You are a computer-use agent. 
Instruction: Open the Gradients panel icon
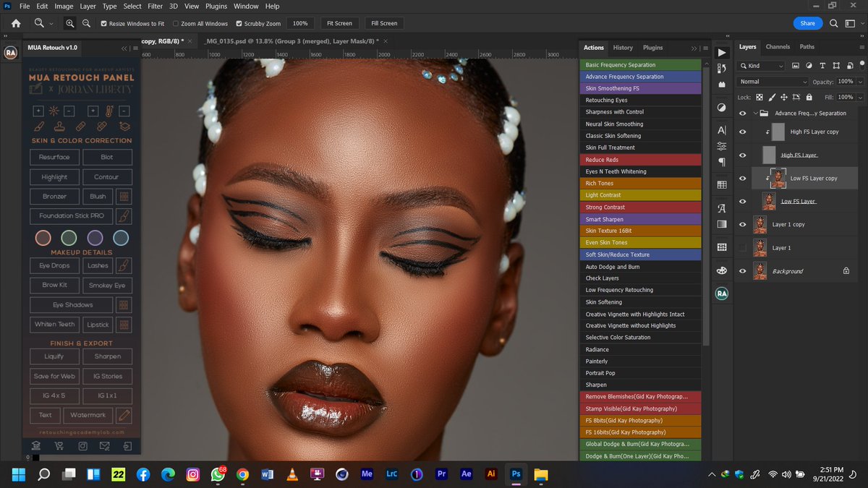(721, 224)
